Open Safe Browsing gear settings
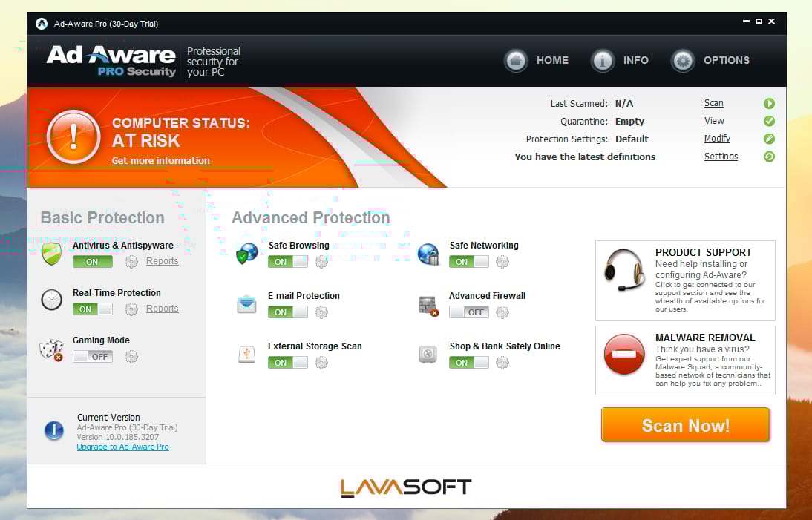 pyautogui.click(x=321, y=262)
